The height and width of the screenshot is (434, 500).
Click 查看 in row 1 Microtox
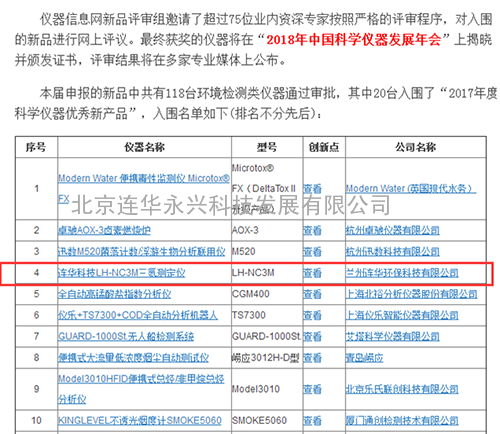(312, 189)
